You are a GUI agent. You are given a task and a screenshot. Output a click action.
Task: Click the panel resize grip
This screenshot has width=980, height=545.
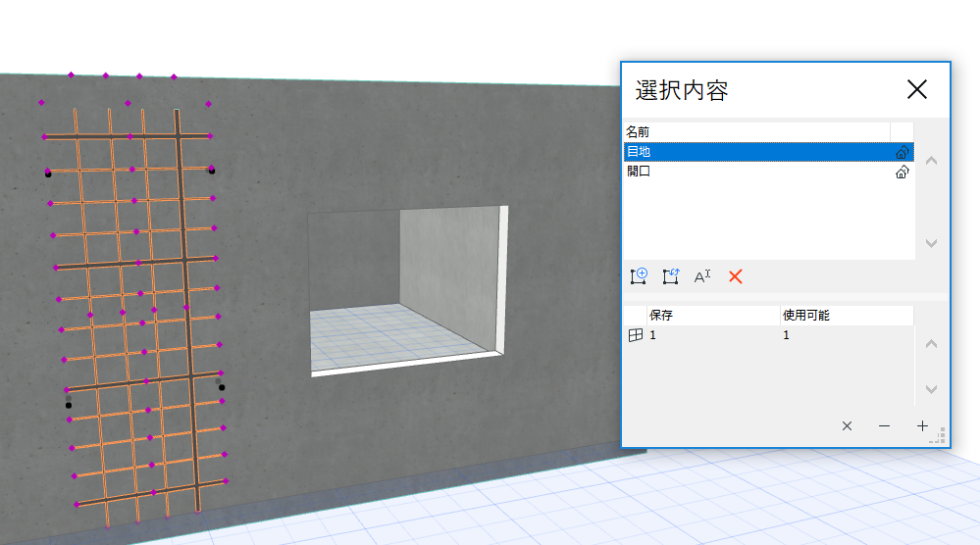click(x=939, y=436)
